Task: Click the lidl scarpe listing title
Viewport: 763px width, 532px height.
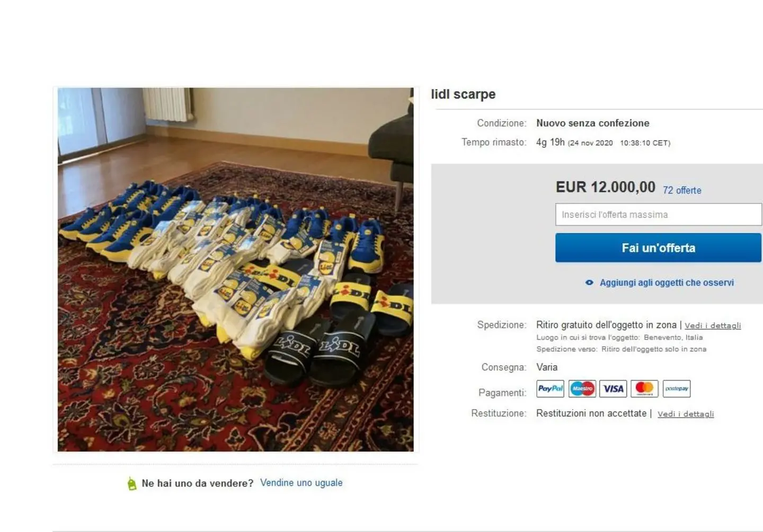Action: 463,94
